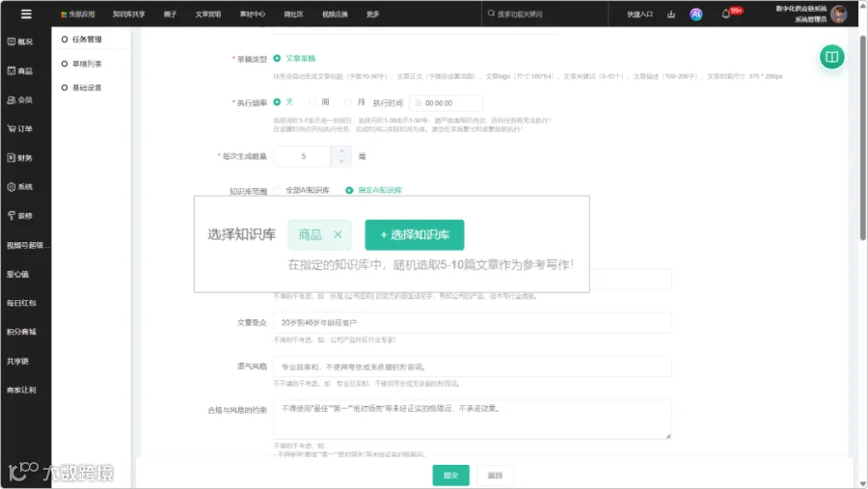Screen dimensions: 868x489
Task: Click the 返回 button
Action: (x=495, y=475)
